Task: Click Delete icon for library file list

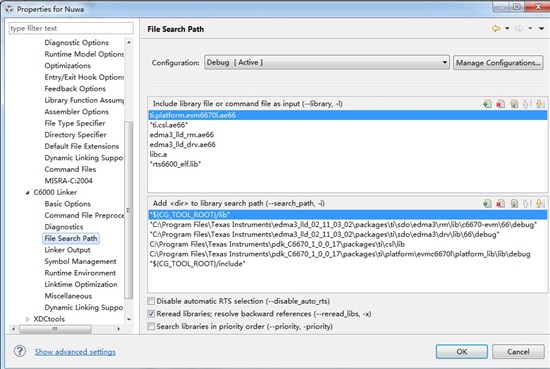Action: (x=500, y=104)
